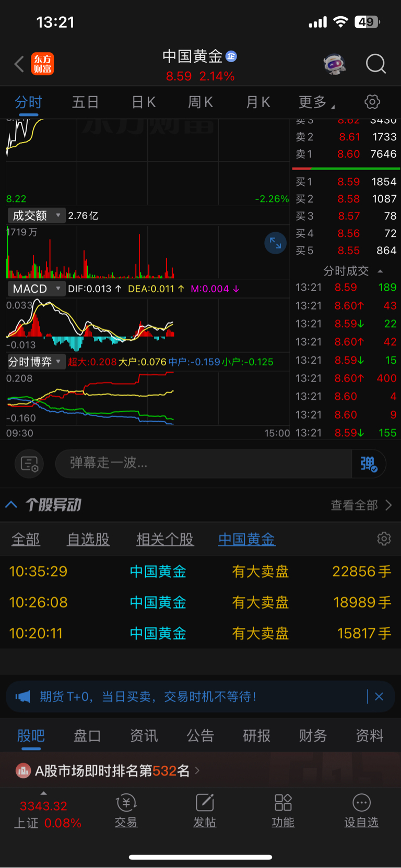Tap the 期货T+0 promotion banner text
The image size is (401, 868).
coord(148,697)
